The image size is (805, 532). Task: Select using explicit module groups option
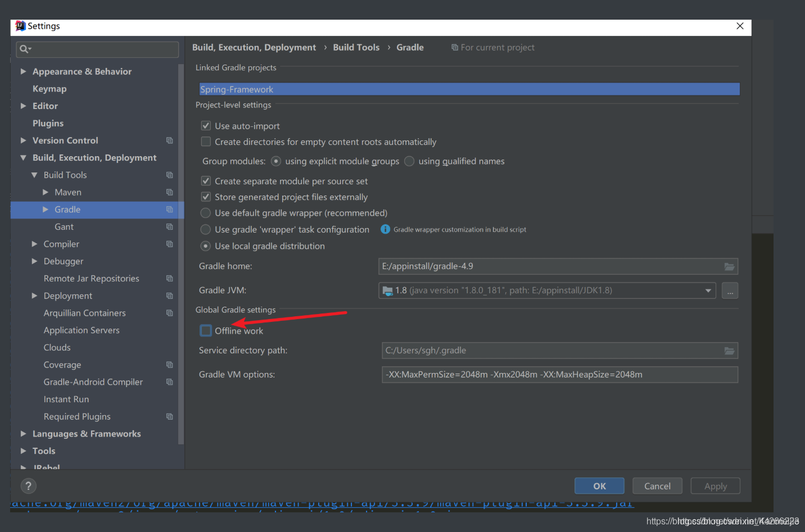coord(276,161)
